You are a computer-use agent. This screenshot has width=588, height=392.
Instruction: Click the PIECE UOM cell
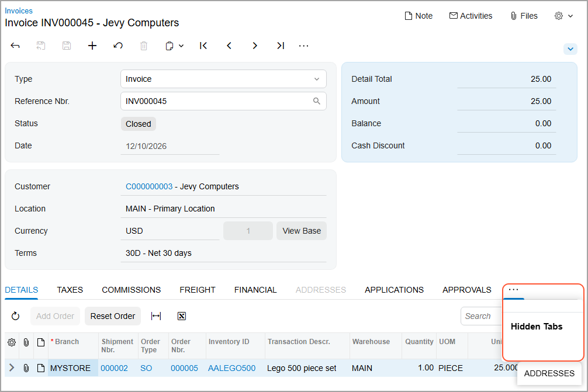point(452,368)
